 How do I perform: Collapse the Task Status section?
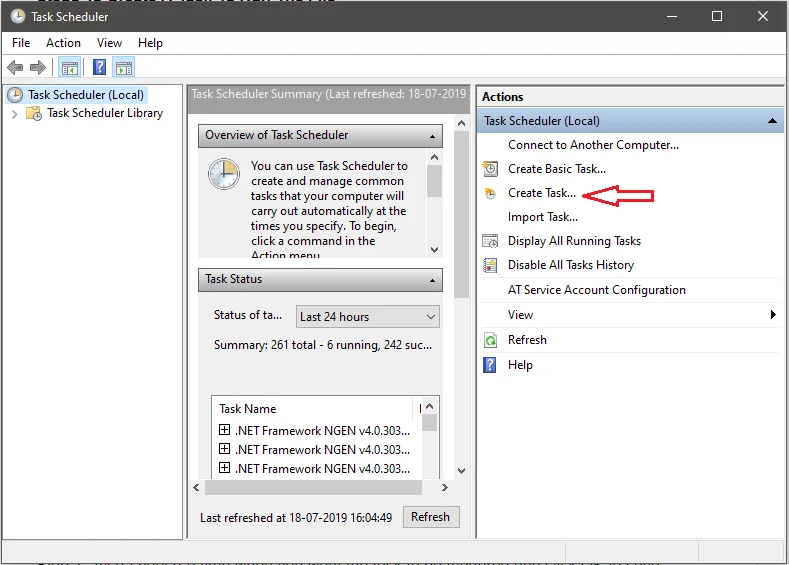[x=433, y=280]
